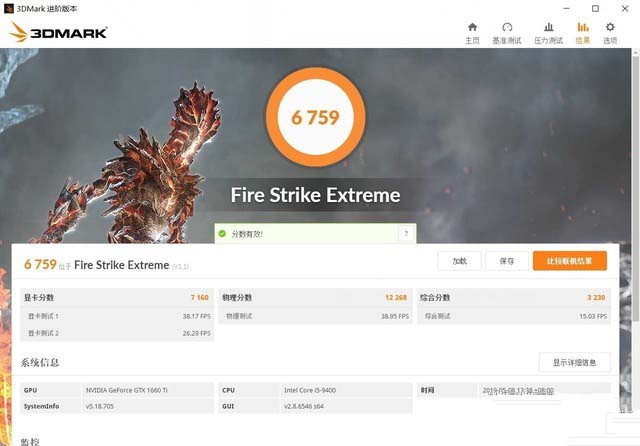This screenshot has width=640, height=446.
Task: Click the NVIDIA GeForce GTX 1660 Ti value
Action: (127, 390)
